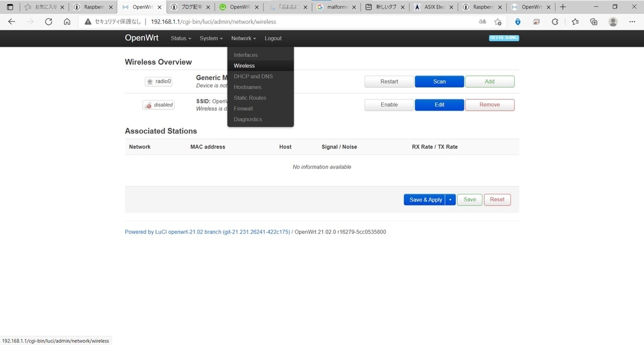Viewport: 644px width, 345px height.
Task: Add this page to favorites
Action: pyautogui.click(x=498, y=22)
